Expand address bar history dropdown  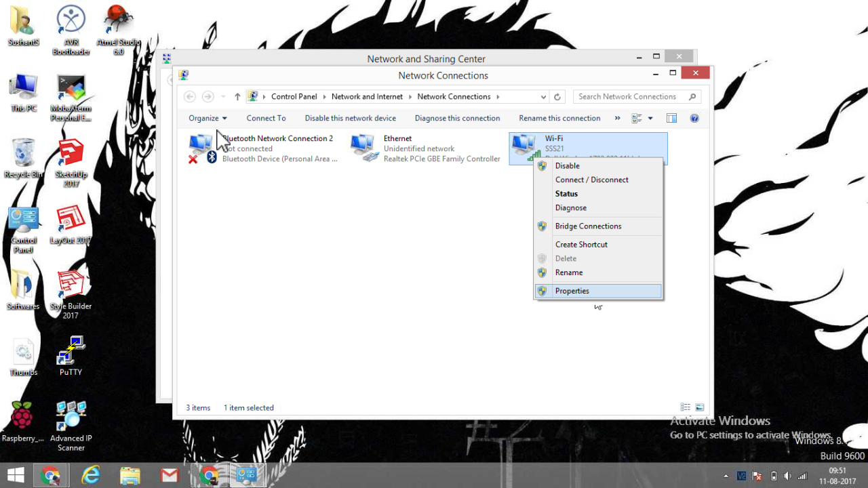point(543,97)
